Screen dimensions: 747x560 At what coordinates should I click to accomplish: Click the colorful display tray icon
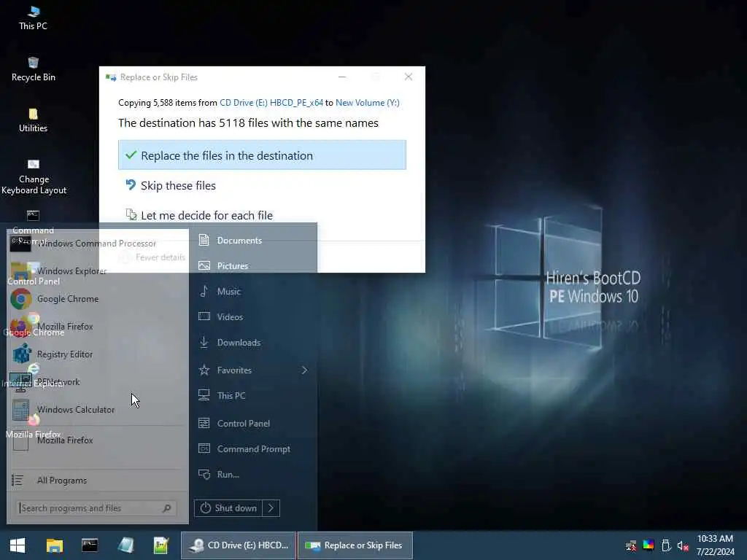[649, 545]
